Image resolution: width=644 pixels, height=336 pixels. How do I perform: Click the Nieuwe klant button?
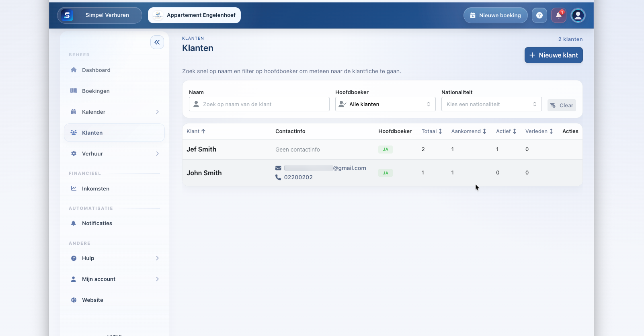(553, 55)
